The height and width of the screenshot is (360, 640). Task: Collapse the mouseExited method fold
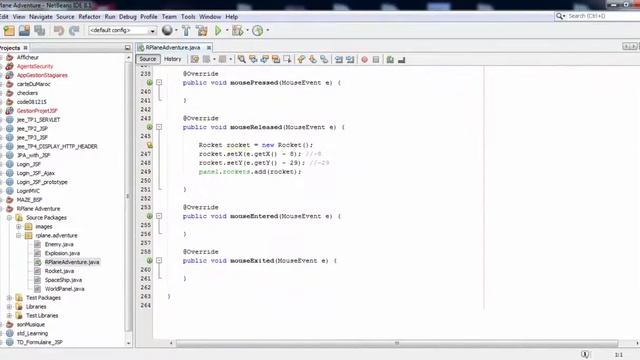point(159,260)
